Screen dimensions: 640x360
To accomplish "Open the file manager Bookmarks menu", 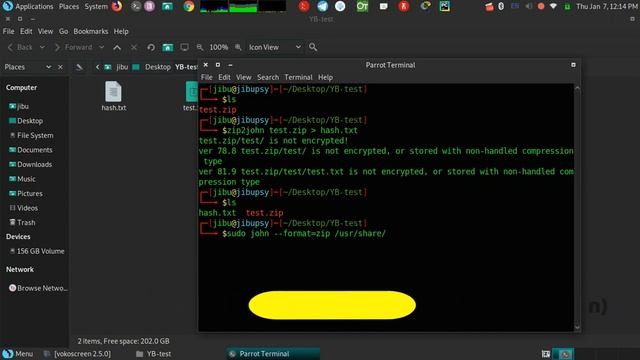I will coord(91,31).
